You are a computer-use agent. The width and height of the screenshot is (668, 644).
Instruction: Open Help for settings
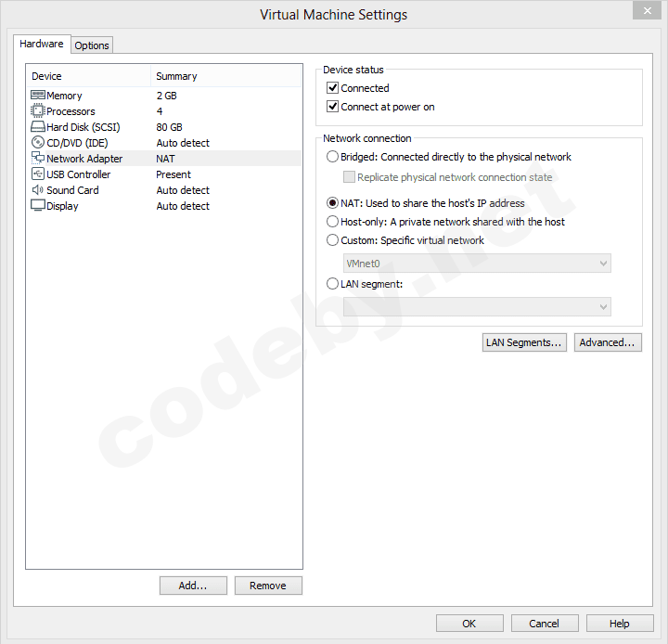[620, 624]
